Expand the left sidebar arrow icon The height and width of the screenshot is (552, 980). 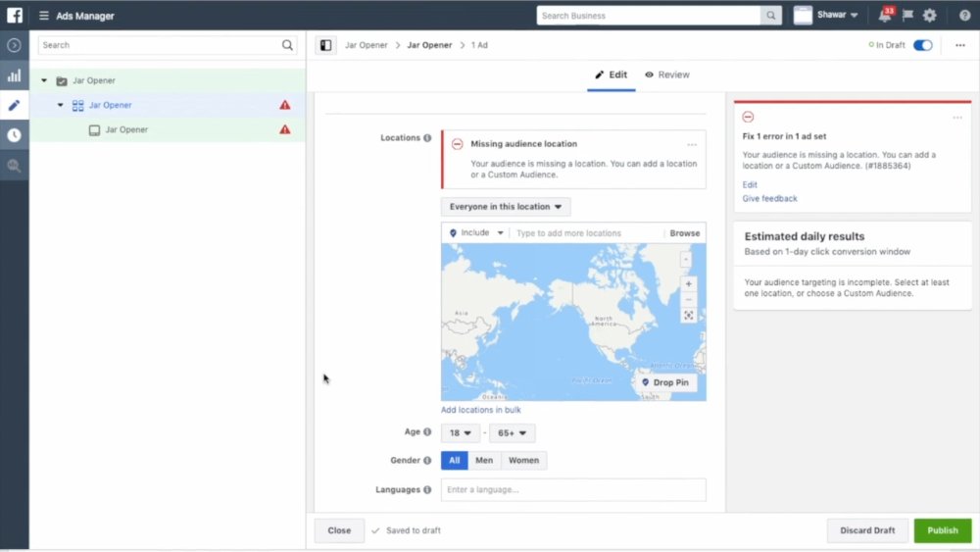click(14, 46)
